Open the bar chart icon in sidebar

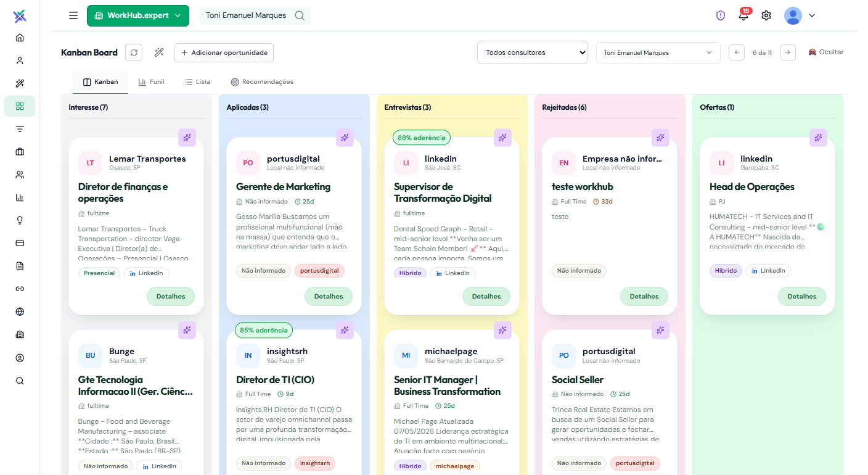pos(20,197)
